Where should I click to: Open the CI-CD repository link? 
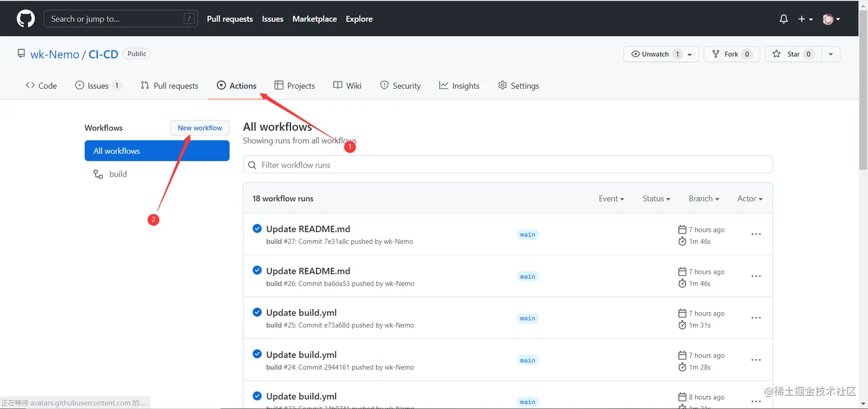click(103, 54)
